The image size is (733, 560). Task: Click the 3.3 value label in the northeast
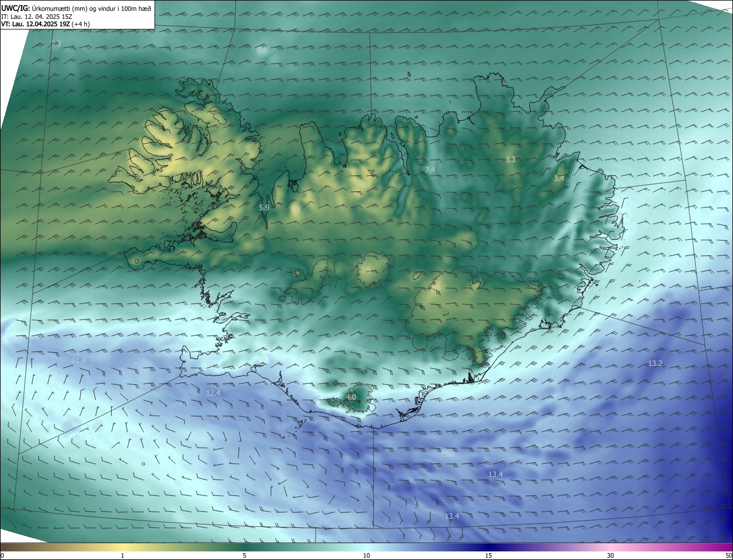(x=510, y=159)
